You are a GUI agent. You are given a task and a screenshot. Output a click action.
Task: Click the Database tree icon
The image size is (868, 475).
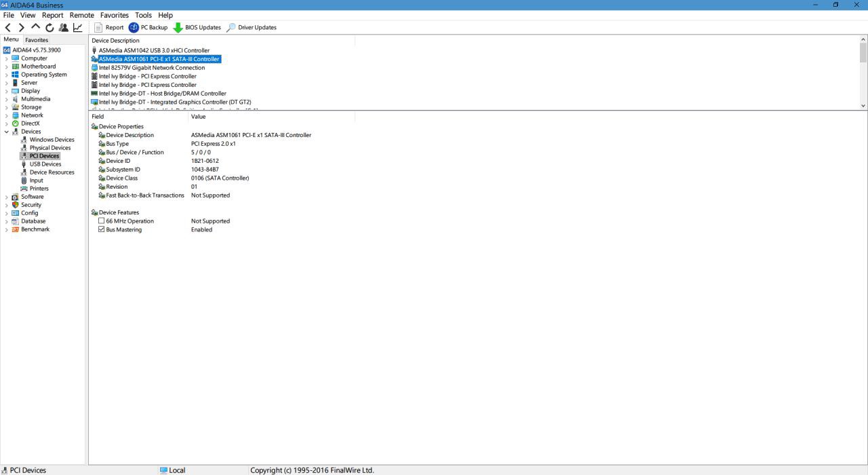pyautogui.click(x=16, y=221)
